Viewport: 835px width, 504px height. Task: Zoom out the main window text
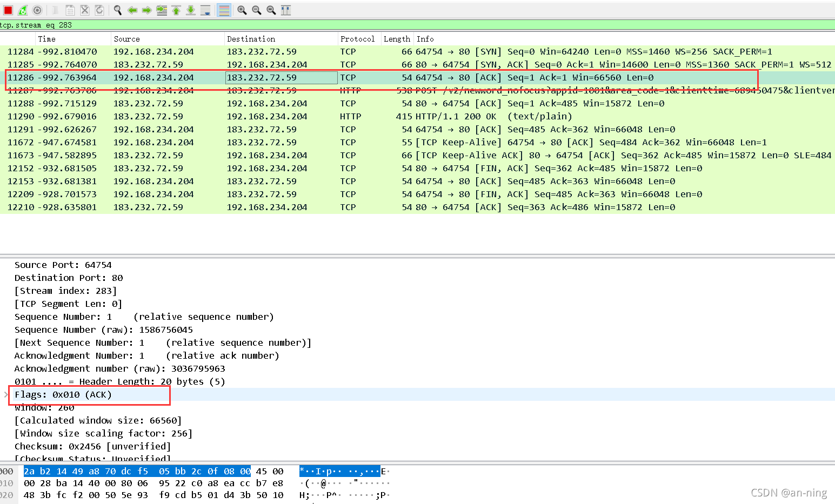[x=257, y=10]
